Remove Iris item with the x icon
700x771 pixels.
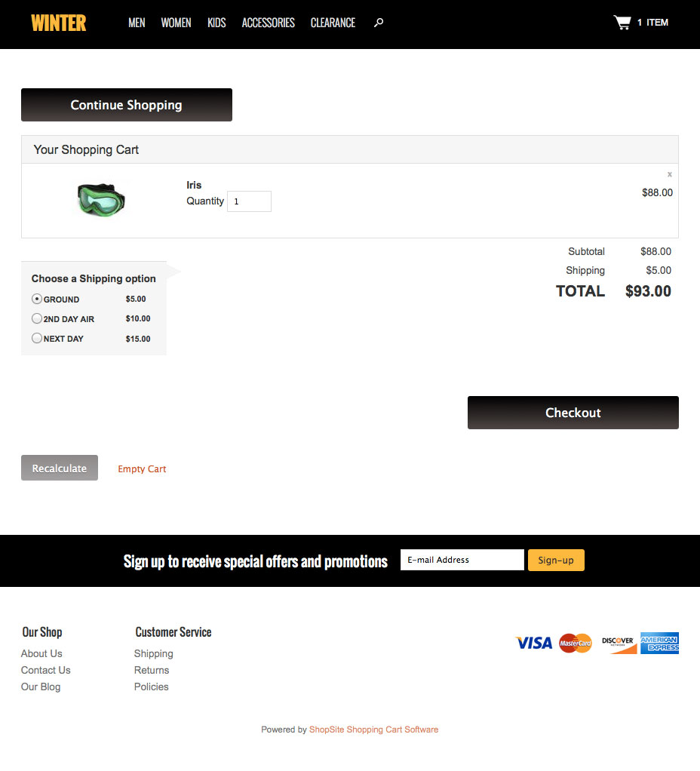(x=669, y=174)
